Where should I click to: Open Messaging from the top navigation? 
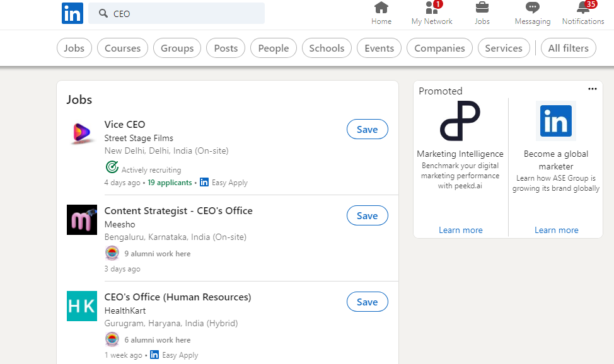click(x=533, y=13)
